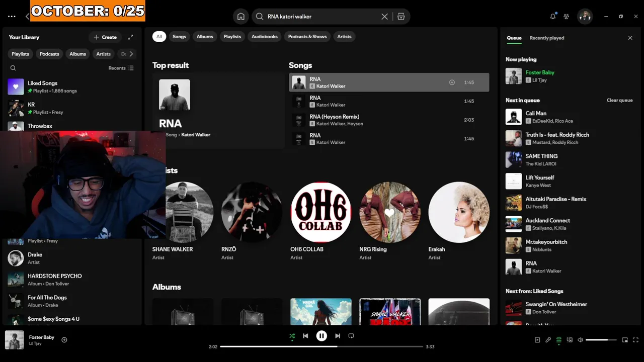Skip to previous track
644x362 pixels.
[305, 336]
